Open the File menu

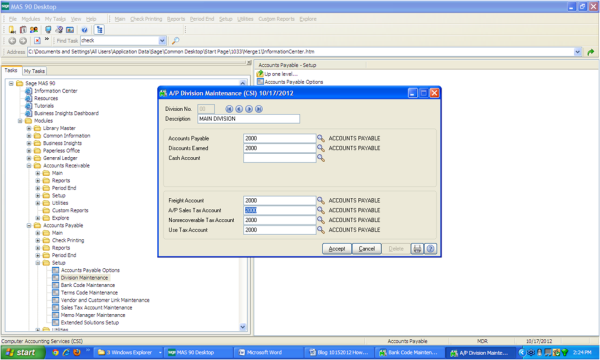coord(13,19)
